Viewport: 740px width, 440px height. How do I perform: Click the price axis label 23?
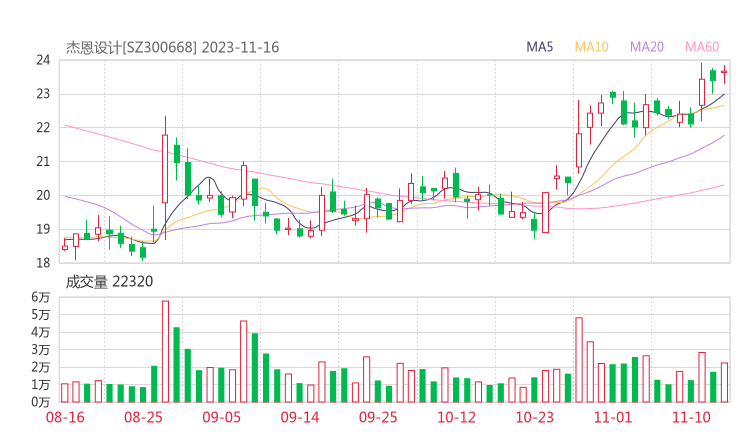click(x=43, y=94)
